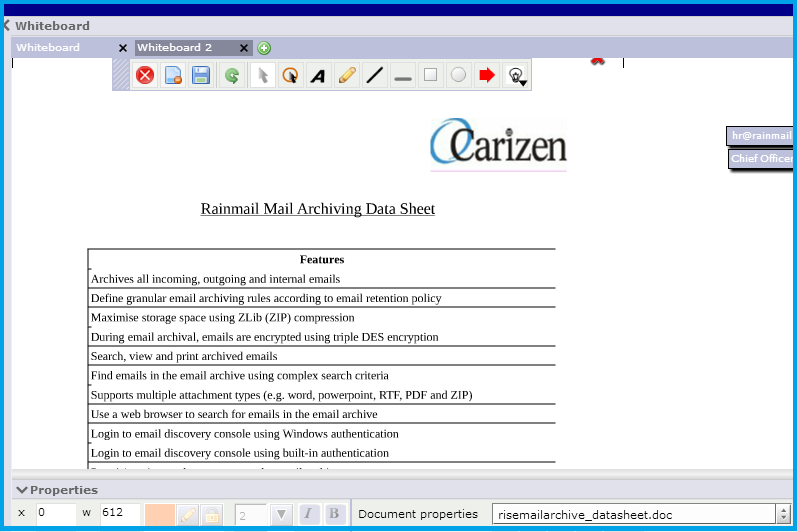Click the line width value field
Screen dimensions: 797x532
pos(251,515)
